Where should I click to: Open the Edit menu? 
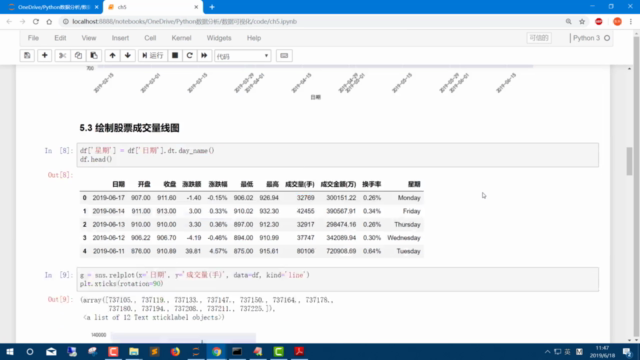(60, 38)
